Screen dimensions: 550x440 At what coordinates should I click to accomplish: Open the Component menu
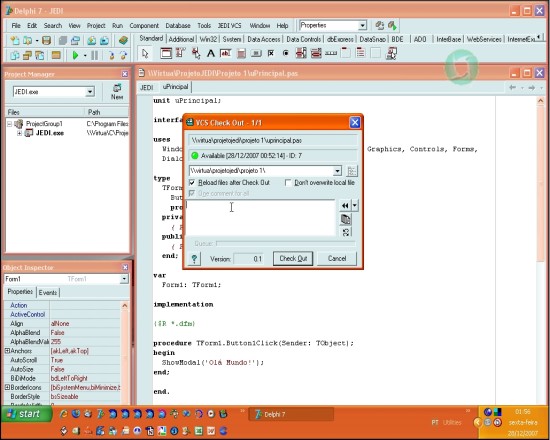[144, 26]
